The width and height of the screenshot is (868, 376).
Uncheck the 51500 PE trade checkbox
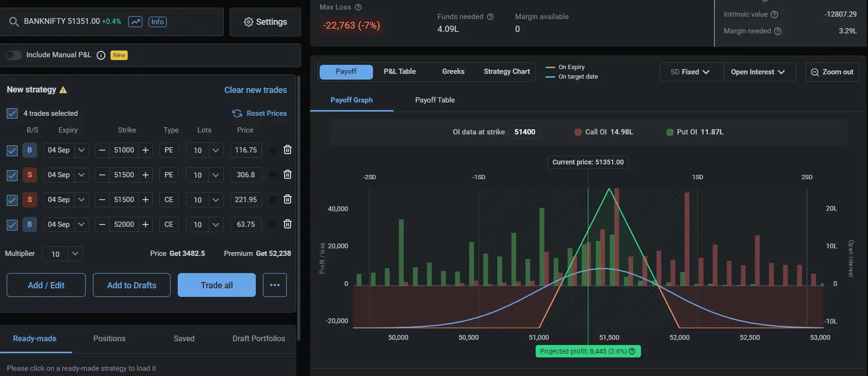[12, 175]
